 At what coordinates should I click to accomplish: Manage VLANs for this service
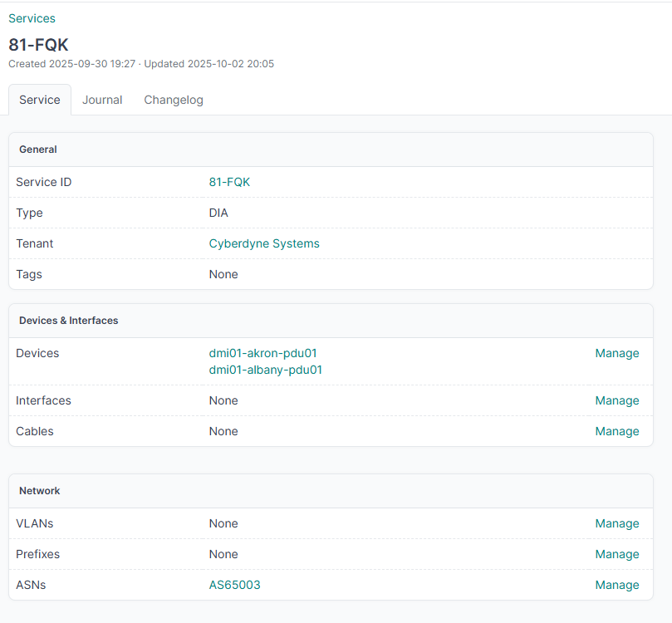tap(616, 523)
